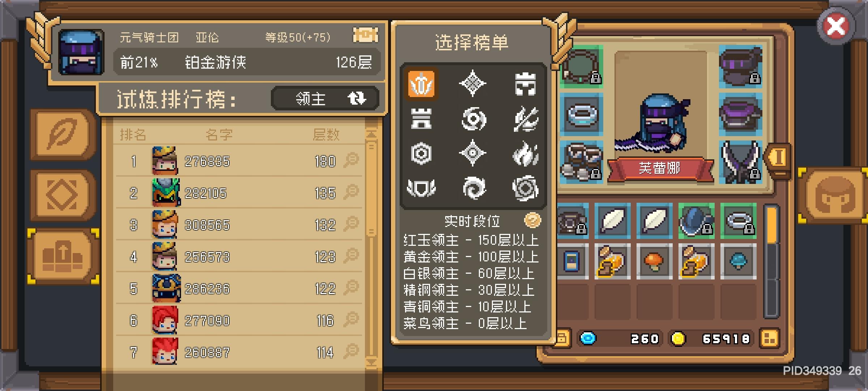Select the crossed feathers leaderboard icon

(526, 119)
